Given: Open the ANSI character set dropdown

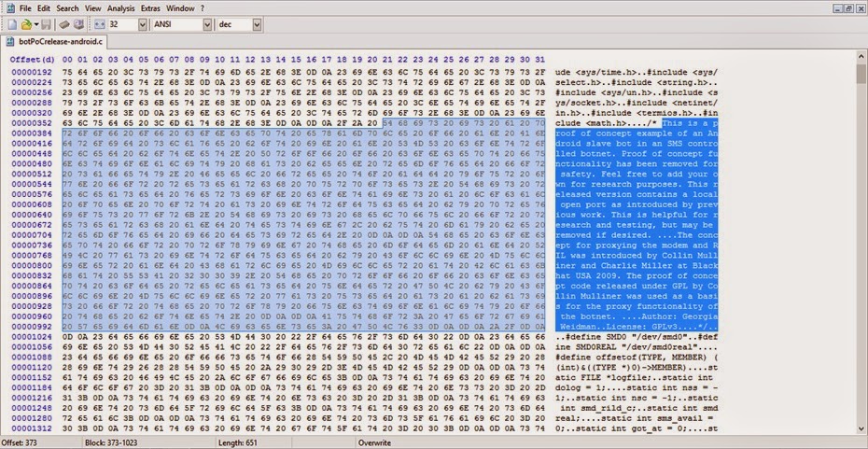Looking at the screenshot, I should (207, 24).
